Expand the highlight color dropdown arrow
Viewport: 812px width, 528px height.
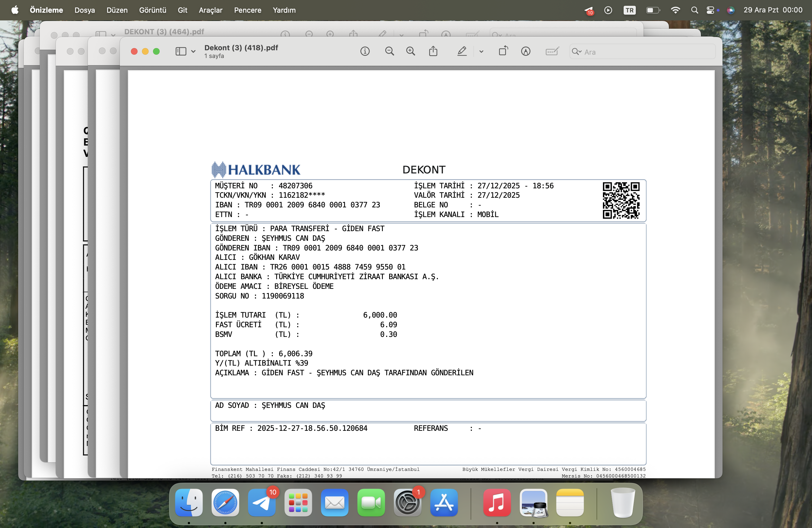pyautogui.click(x=481, y=52)
